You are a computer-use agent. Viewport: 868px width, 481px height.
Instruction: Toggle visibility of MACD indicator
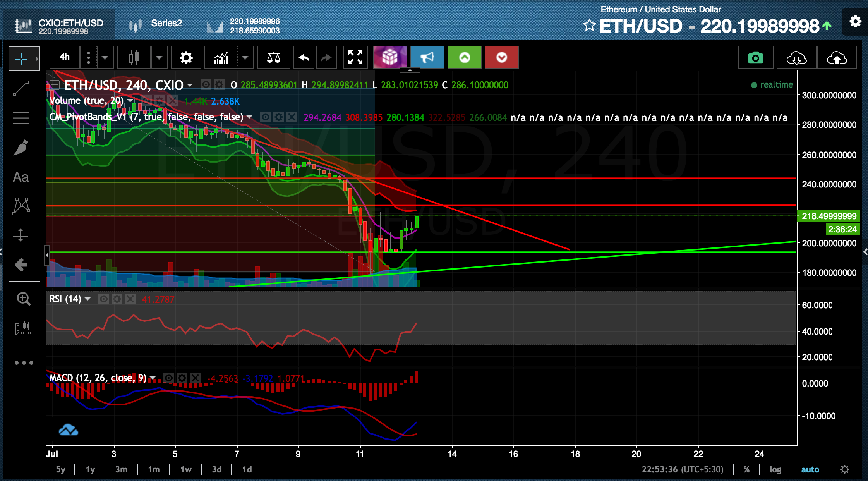169,378
